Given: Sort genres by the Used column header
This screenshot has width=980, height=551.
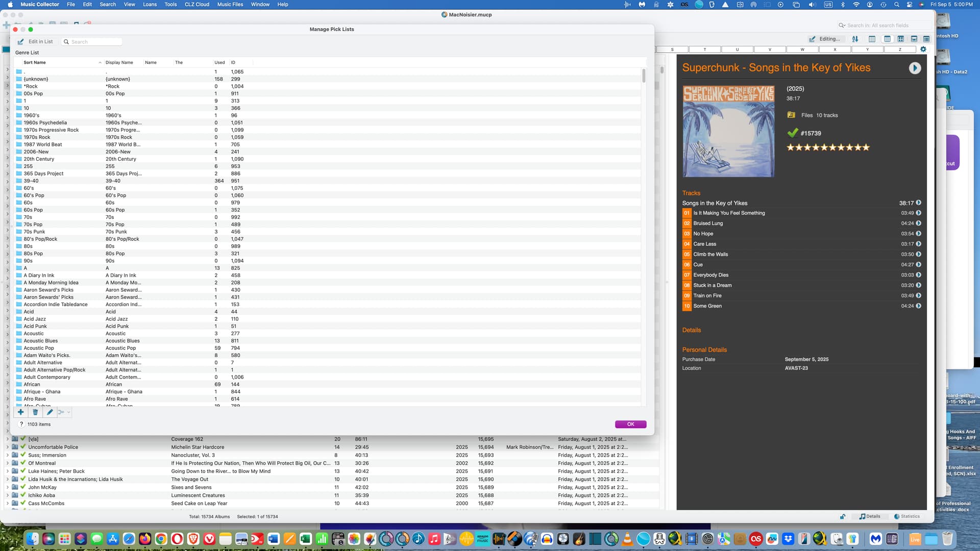Looking at the screenshot, I should [219, 63].
